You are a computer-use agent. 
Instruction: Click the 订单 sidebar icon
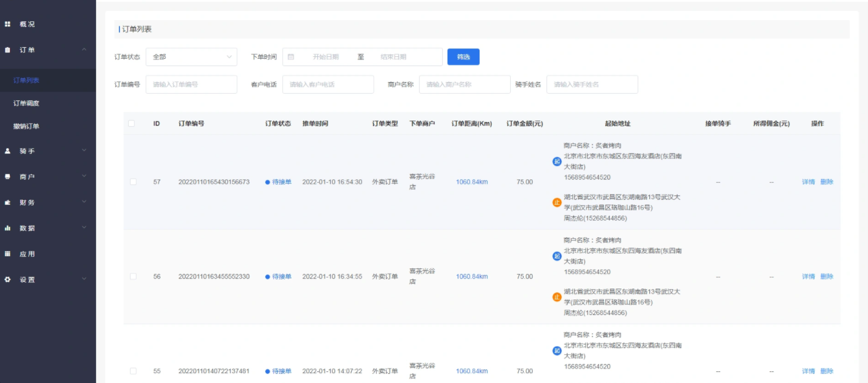pos(8,50)
